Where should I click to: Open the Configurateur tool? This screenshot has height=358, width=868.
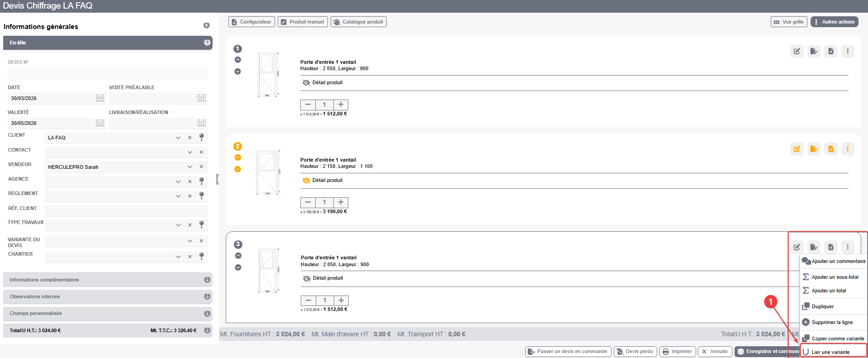251,22
